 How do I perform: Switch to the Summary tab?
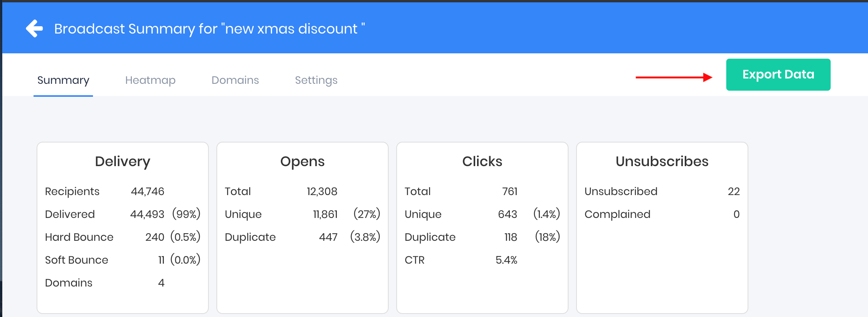pos(63,80)
